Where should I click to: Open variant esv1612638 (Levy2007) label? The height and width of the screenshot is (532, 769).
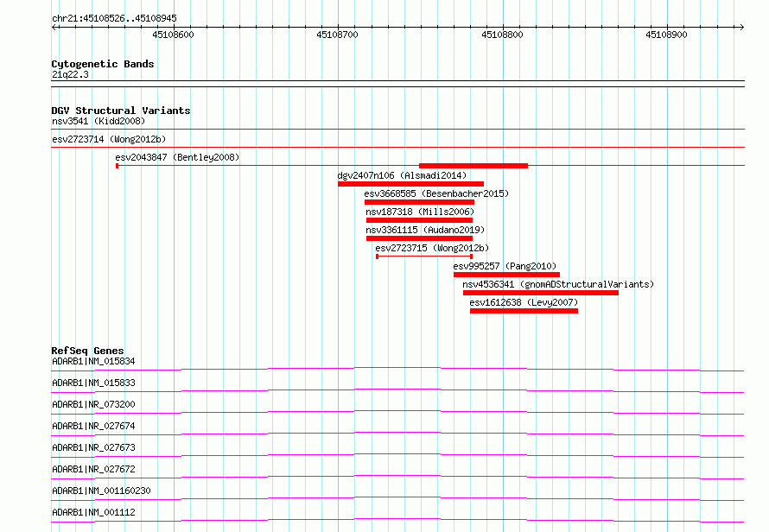click(524, 302)
